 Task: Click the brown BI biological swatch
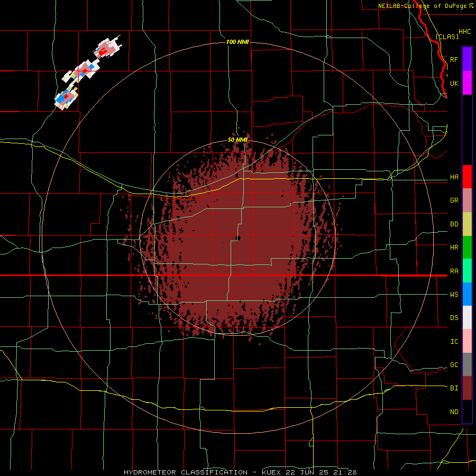467,388
